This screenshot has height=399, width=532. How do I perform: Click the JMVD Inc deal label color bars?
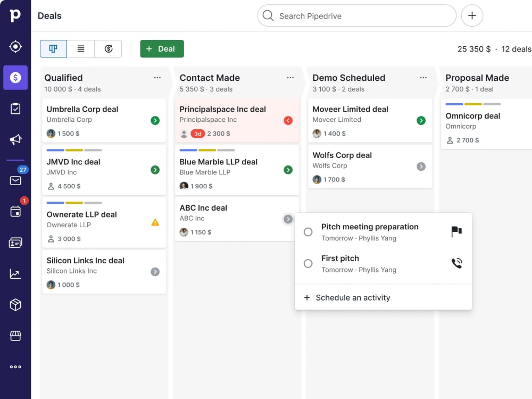pos(74,150)
